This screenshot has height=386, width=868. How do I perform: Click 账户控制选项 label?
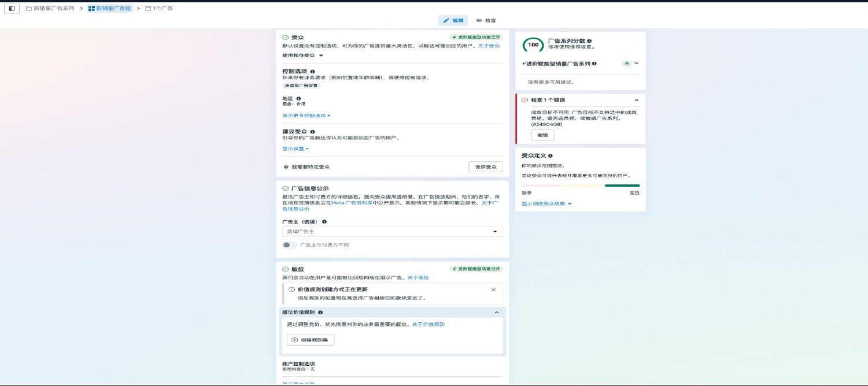point(298,363)
